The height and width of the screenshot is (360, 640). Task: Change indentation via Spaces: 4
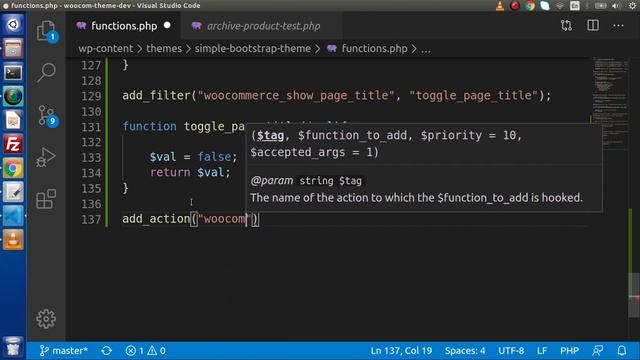(x=465, y=351)
